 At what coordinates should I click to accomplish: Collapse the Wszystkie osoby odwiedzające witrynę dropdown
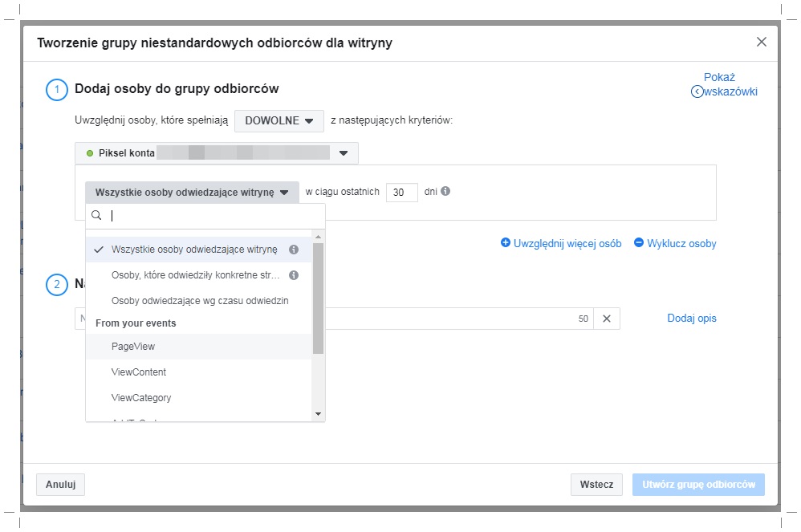point(192,193)
